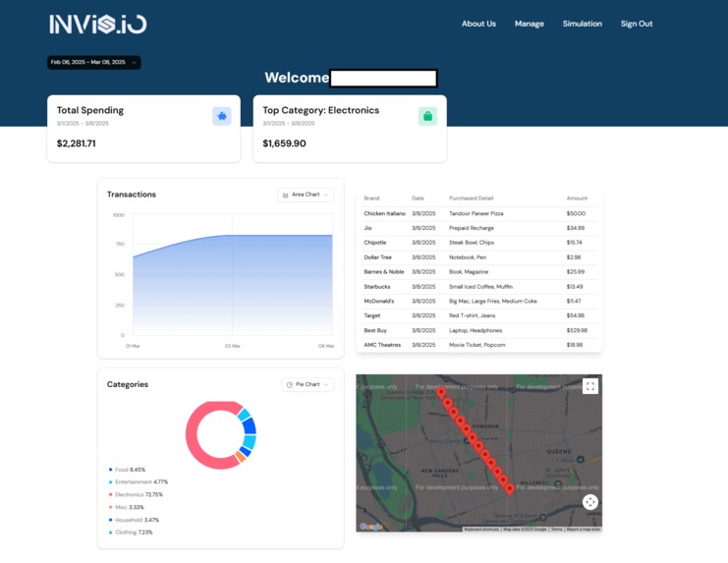
Task: Click the Clothing 7.23% legend entry
Action: point(131,533)
